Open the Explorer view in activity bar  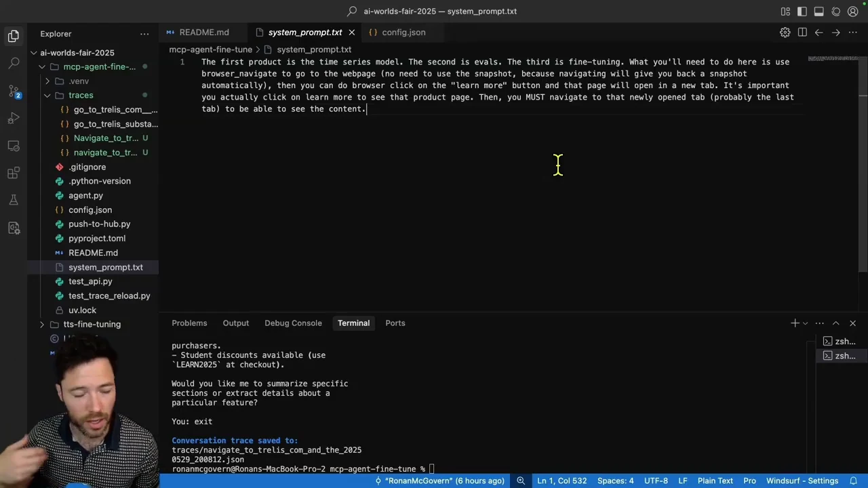tap(14, 36)
